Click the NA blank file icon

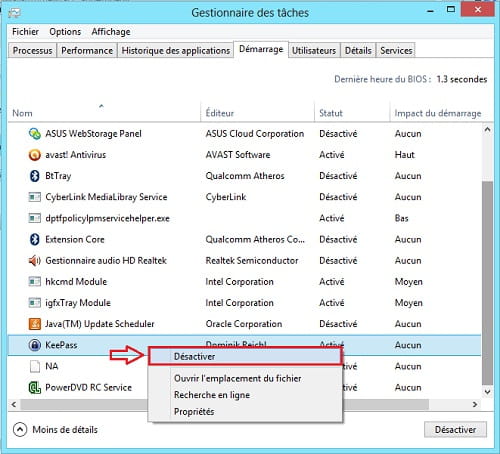pos(35,366)
